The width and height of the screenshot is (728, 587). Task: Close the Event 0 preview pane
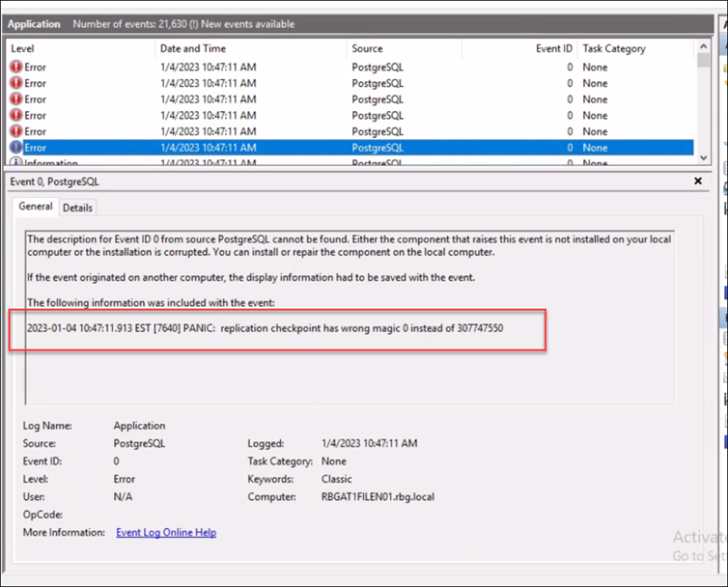click(698, 182)
